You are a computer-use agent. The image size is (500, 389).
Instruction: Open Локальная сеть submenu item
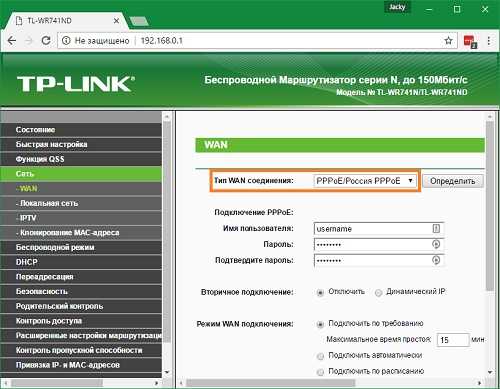click(81, 203)
